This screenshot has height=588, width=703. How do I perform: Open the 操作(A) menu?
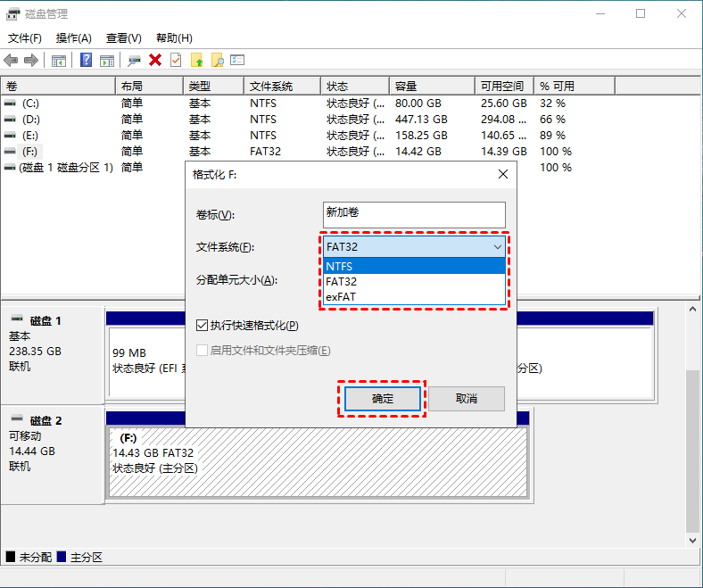point(73,38)
